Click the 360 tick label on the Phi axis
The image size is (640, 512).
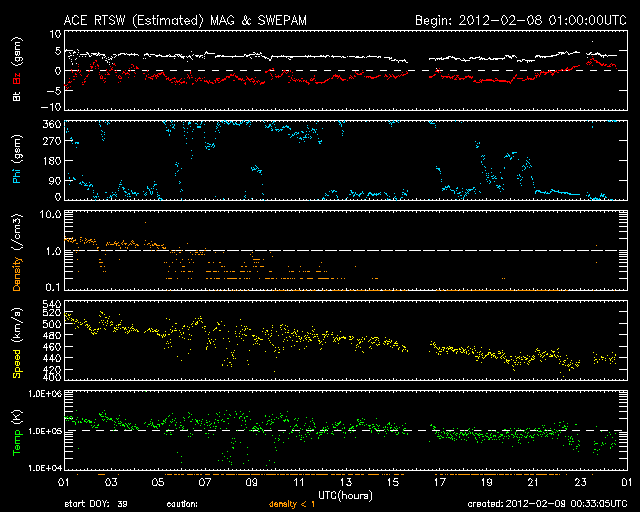tap(51, 124)
